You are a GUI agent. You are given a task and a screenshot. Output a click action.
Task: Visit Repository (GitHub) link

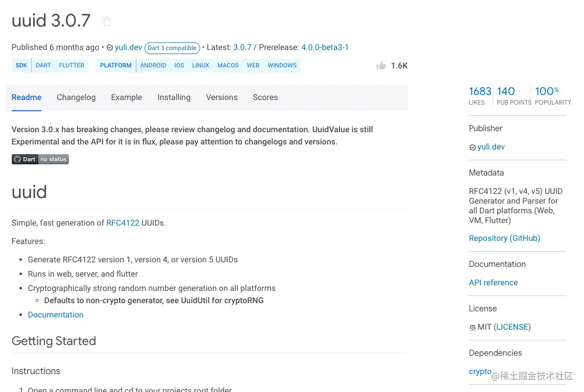pyautogui.click(x=504, y=238)
